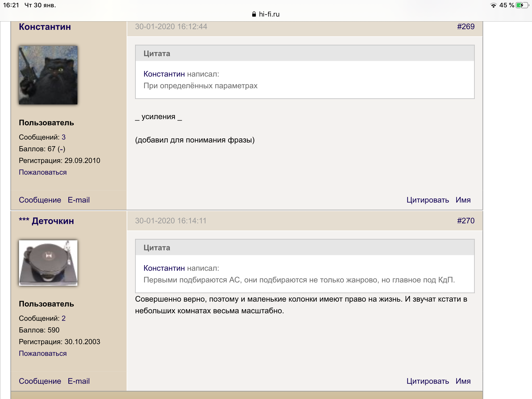The width and height of the screenshot is (532, 399).
Task: Send private Сообщение to Константин
Action: pos(40,200)
